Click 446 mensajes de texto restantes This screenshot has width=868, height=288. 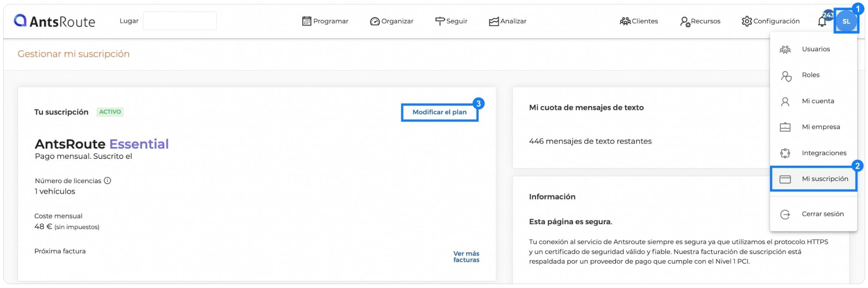point(590,142)
